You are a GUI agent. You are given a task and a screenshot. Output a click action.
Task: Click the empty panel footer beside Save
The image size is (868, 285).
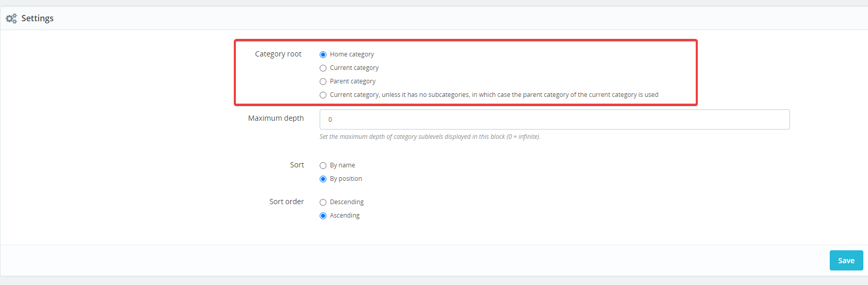414,261
